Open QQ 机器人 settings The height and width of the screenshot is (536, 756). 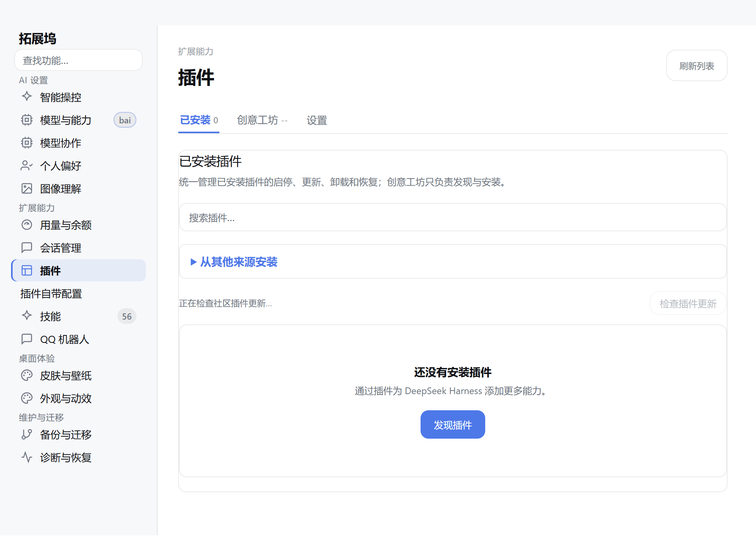(x=79, y=339)
